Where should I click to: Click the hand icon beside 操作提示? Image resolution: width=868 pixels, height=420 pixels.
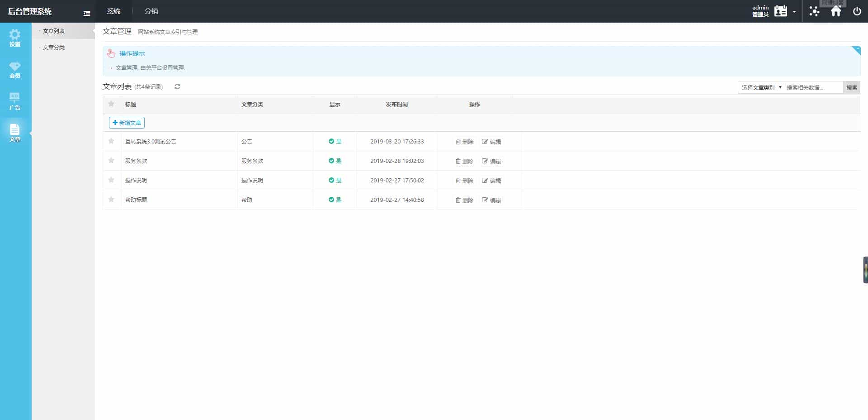111,53
